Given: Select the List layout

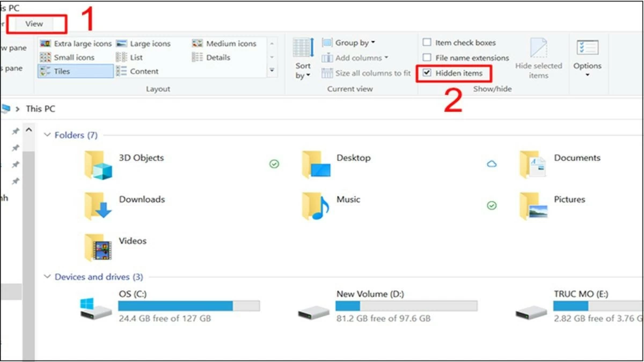Looking at the screenshot, I should (x=137, y=57).
